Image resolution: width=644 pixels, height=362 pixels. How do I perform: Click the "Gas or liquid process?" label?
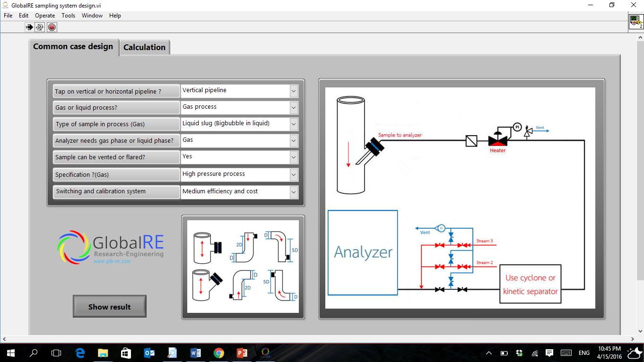(x=116, y=108)
